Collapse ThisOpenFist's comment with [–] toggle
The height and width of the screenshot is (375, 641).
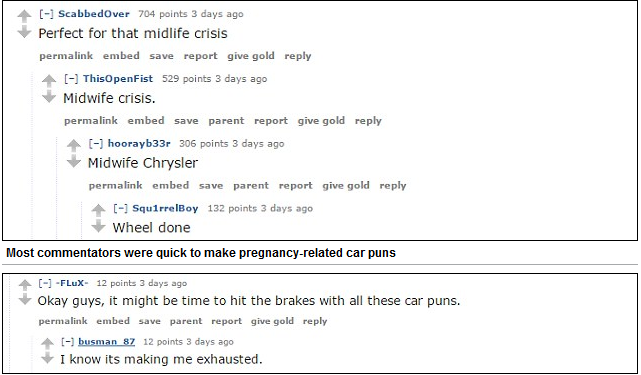[71, 79]
